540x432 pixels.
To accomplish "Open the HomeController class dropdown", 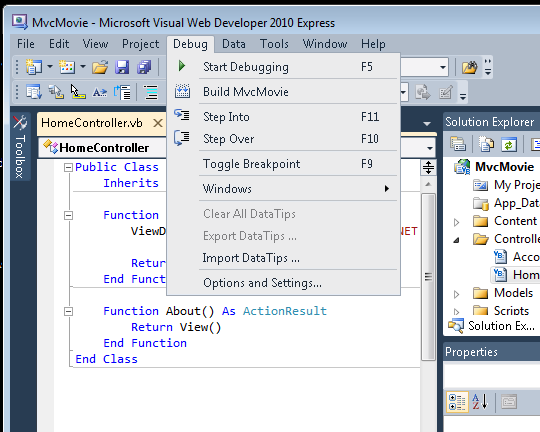I will point(102,148).
